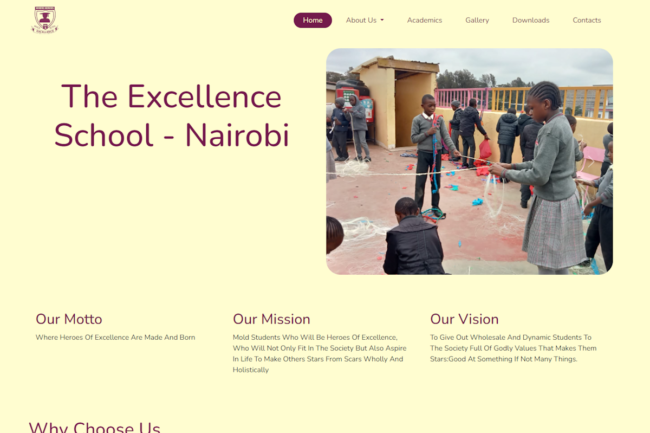Go to the Academics page

pos(424,20)
